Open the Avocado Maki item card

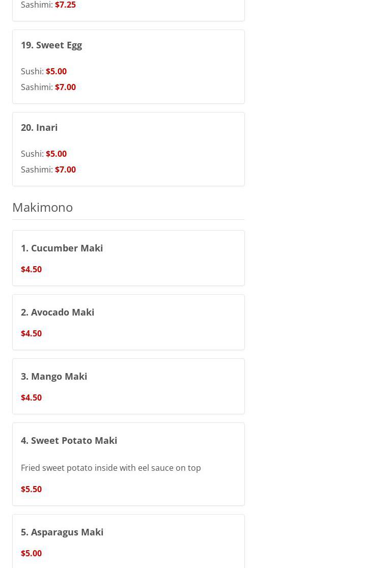pyautogui.click(x=129, y=322)
